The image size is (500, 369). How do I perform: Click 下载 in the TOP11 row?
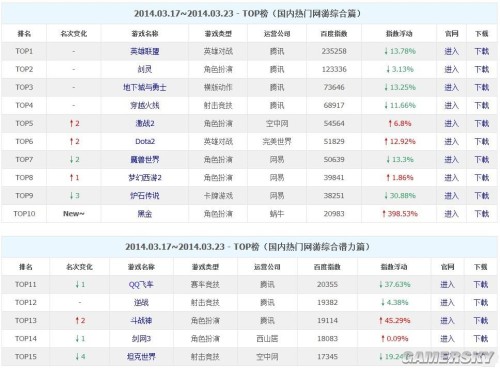tap(481, 284)
